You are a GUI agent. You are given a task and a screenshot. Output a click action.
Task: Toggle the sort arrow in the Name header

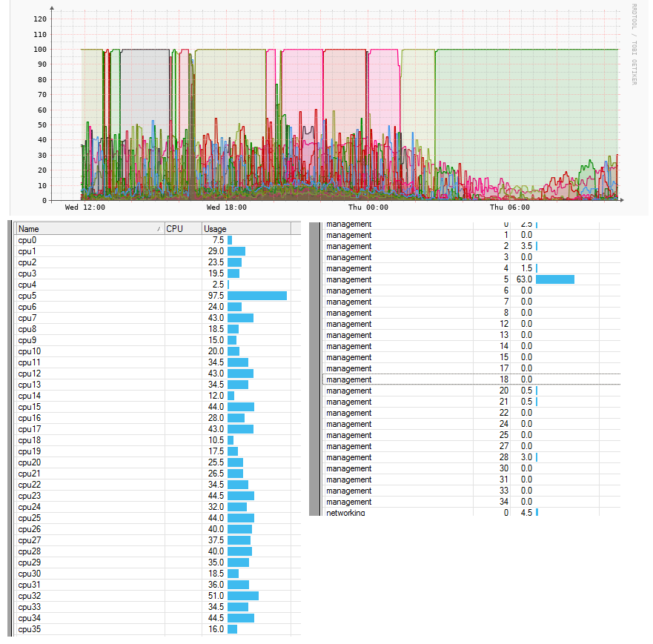pyautogui.click(x=159, y=229)
